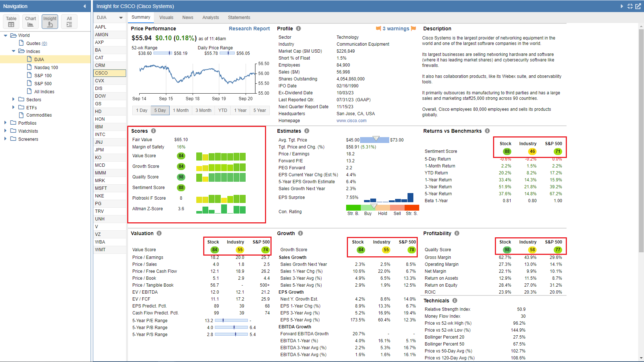Click the Nasdaq 100 document icon
Image resolution: width=644 pixels, height=362 pixels.
[x=30, y=67]
